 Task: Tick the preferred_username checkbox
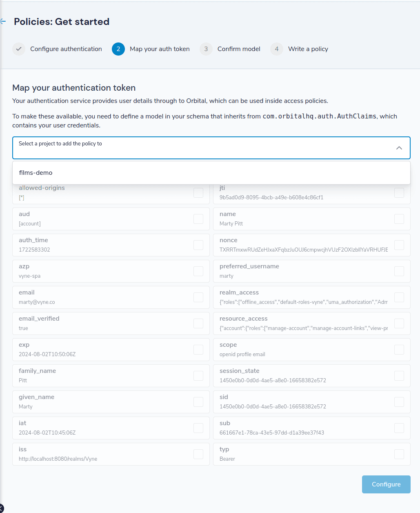pyautogui.click(x=399, y=271)
